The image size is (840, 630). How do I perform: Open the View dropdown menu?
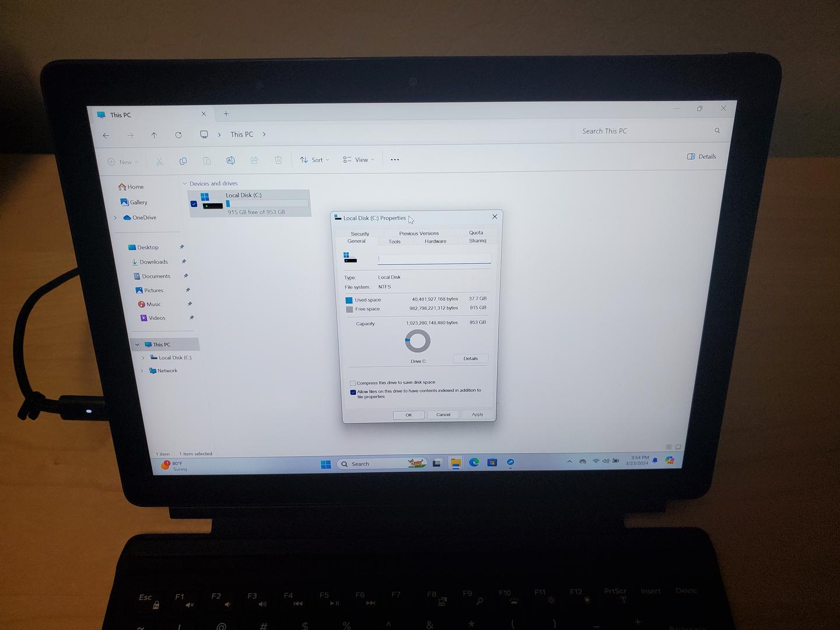point(358,160)
